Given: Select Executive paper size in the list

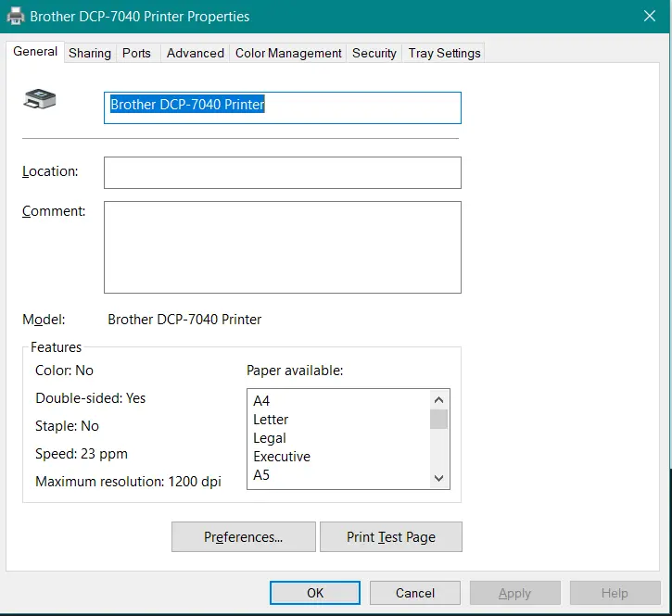Looking at the screenshot, I should pos(282,457).
